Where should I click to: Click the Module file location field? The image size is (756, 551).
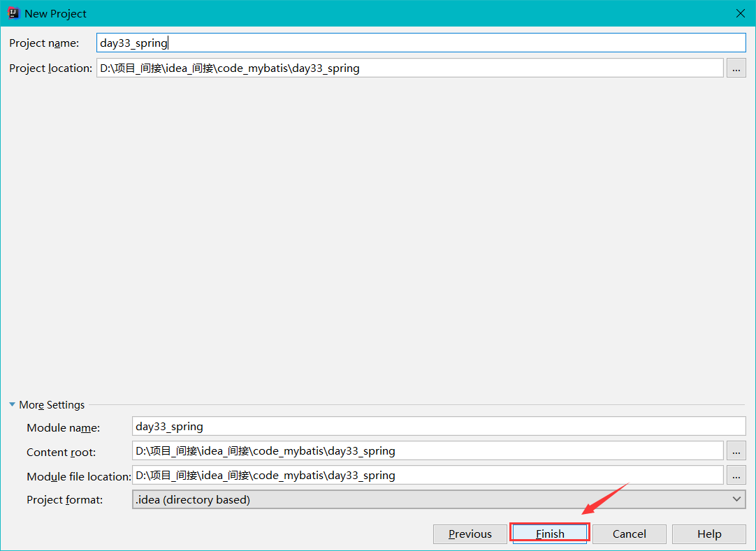pos(428,476)
